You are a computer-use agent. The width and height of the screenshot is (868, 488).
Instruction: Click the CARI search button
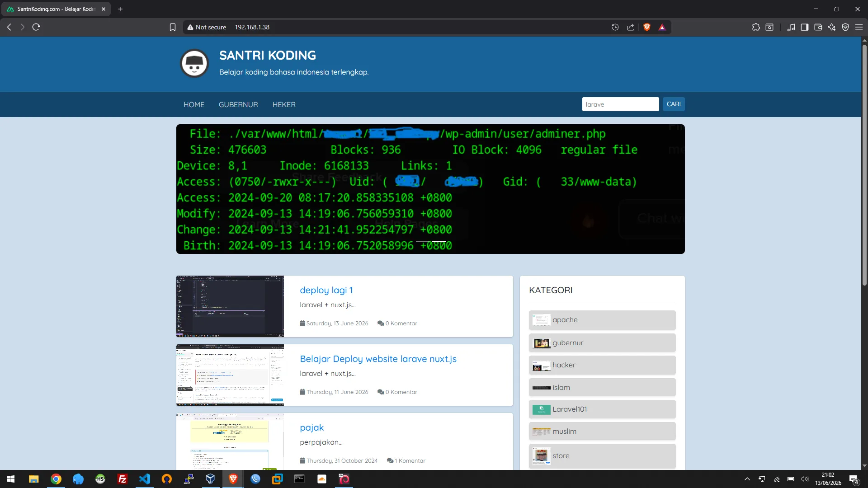point(674,104)
